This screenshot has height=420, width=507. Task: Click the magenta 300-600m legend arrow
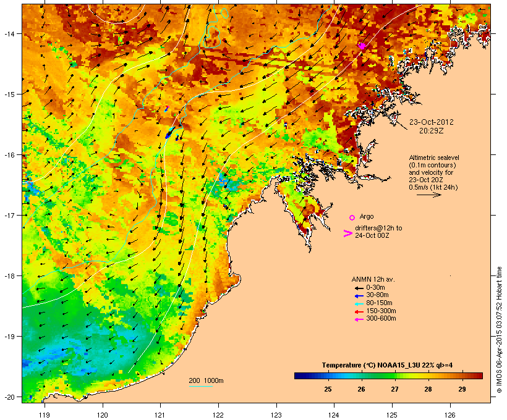click(x=359, y=319)
